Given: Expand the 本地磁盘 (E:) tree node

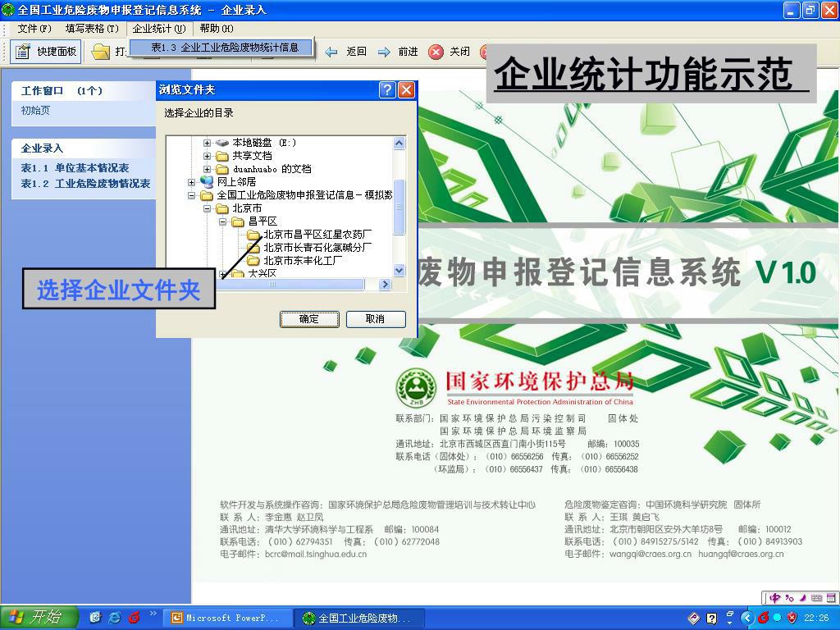Looking at the screenshot, I should tap(207, 143).
